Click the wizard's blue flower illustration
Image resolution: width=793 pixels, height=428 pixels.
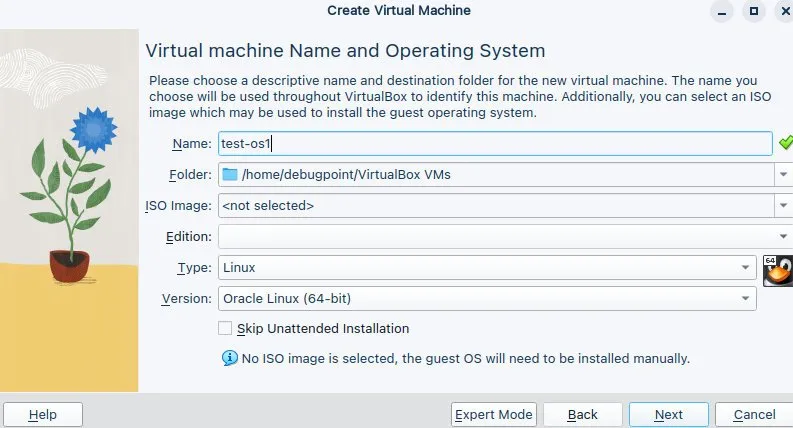pos(94,130)
